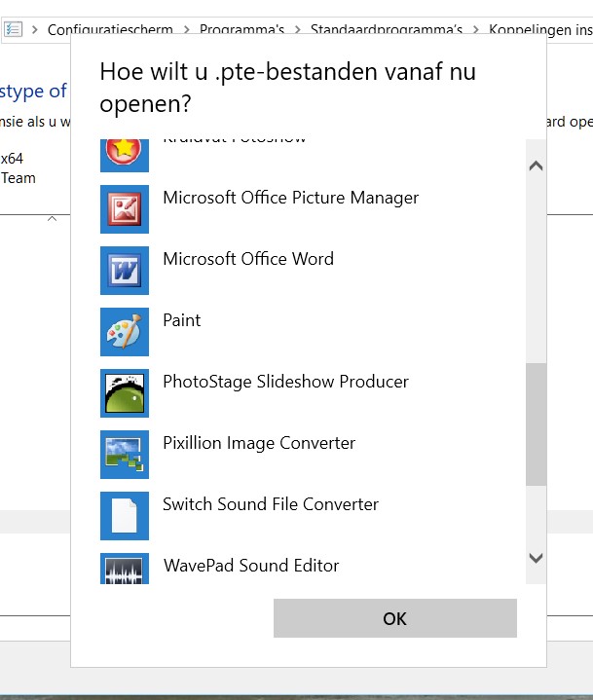Open the Control Panel icon in address bar

click(x=13, y=29)
